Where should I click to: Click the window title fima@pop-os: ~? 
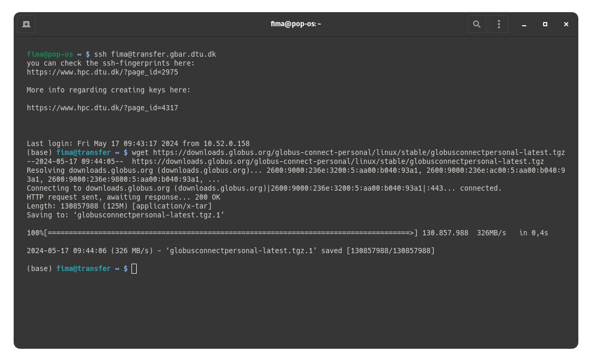295,24
